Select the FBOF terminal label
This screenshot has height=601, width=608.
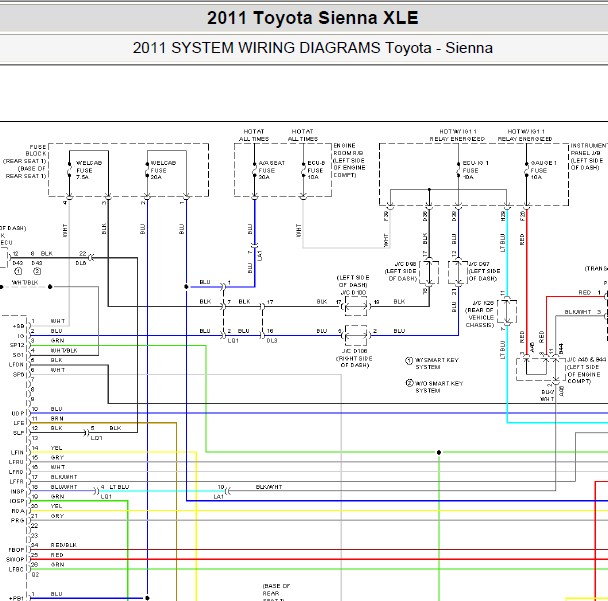(16, 550)
